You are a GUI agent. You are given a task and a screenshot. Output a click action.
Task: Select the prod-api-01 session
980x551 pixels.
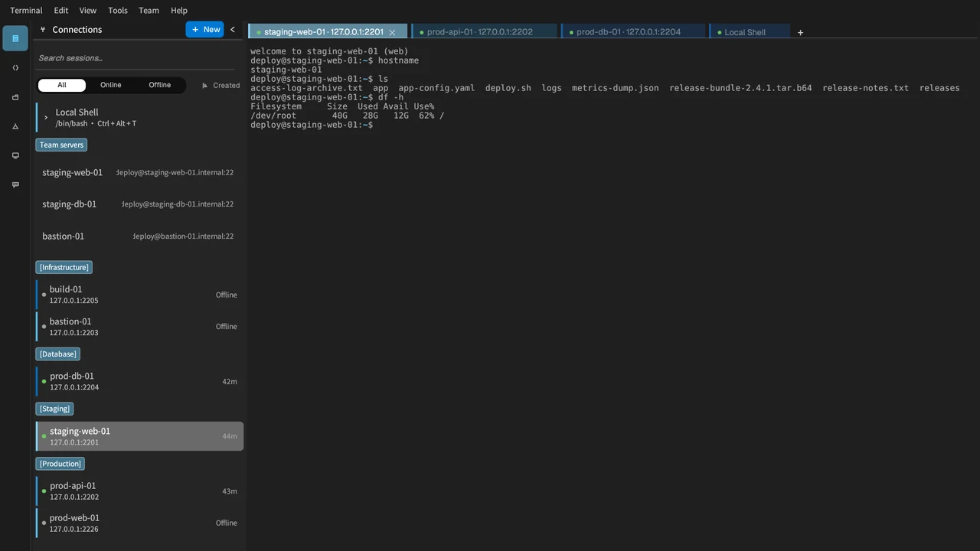click(x=139, y=491)
